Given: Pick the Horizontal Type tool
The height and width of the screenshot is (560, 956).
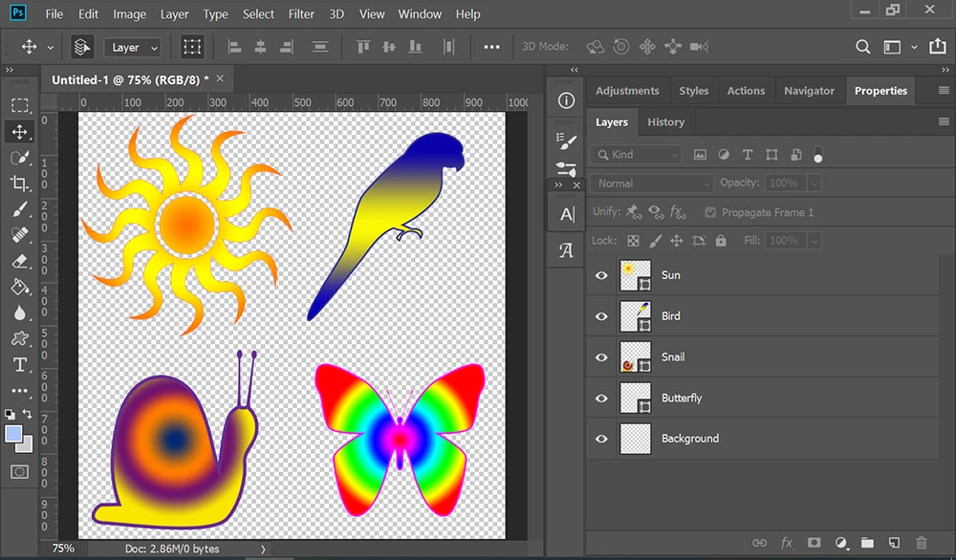Looking at the screenshot, I should click(x=19, y=364).
